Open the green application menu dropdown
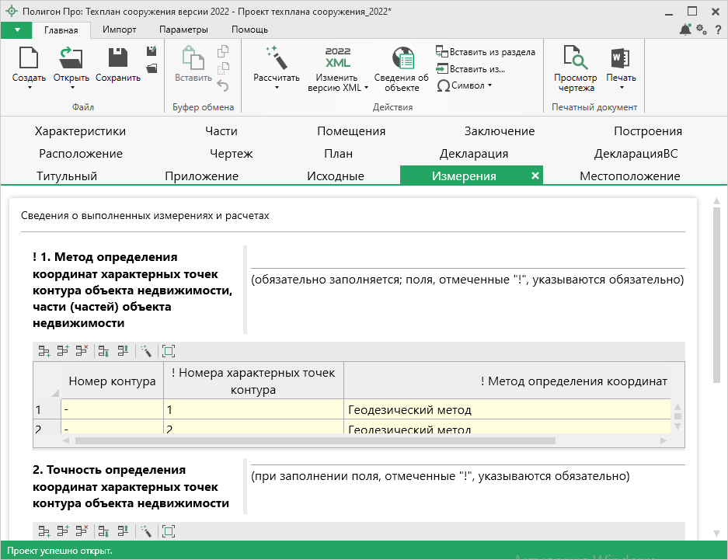The width and height of the screenshot is (728, 560). point(16,30)
